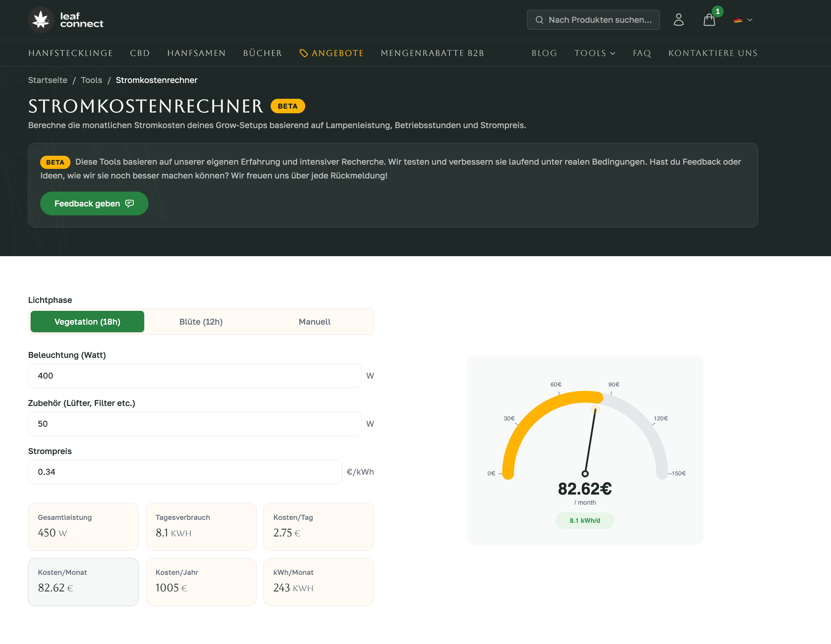Image resolution: width=831 pixels, height=644 pixels.
Task: Open the language selector chevron
Action: [750, 20]
